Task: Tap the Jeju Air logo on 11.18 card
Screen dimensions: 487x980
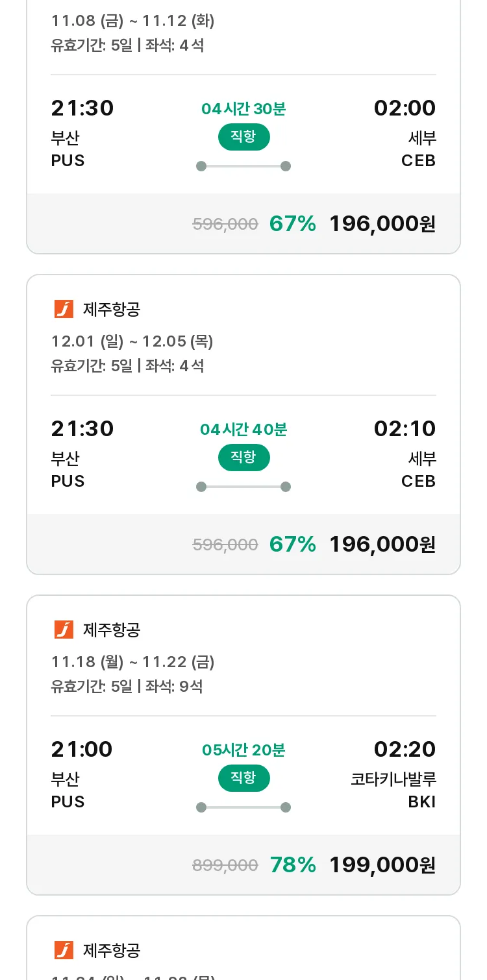Action: (64, 630)
